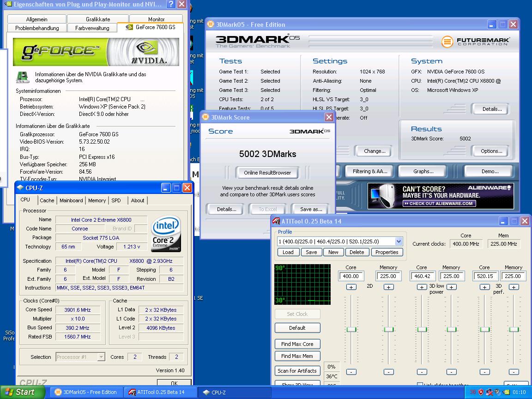Screen dimensions: 532x399
Task: Click Delete profile button in ATITool
Action: click(x=357, y=252)
